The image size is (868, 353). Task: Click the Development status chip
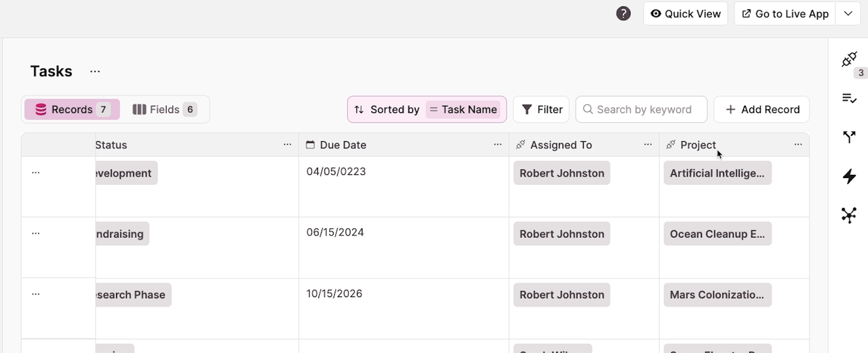126,173
